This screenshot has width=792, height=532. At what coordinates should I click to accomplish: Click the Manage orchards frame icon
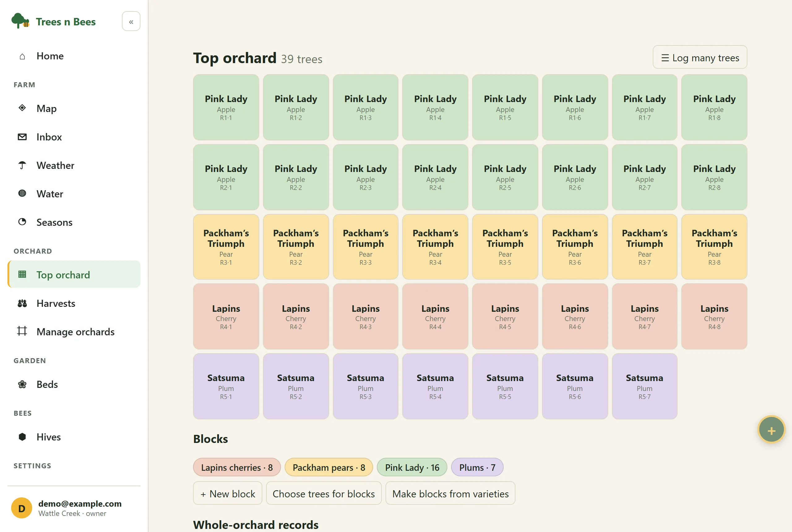(x=22, y=331)
